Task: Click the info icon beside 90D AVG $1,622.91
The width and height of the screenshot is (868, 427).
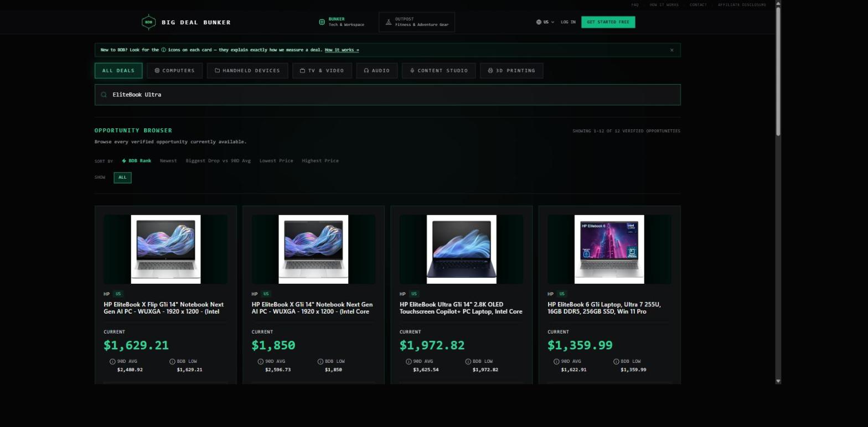Action: [x=556, y=361]
